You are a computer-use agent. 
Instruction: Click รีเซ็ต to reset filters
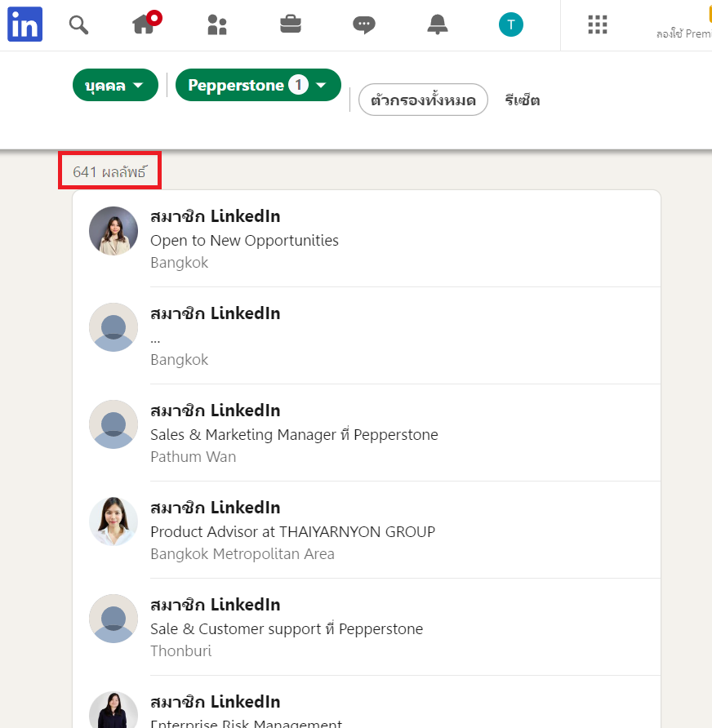click(523, 100)
